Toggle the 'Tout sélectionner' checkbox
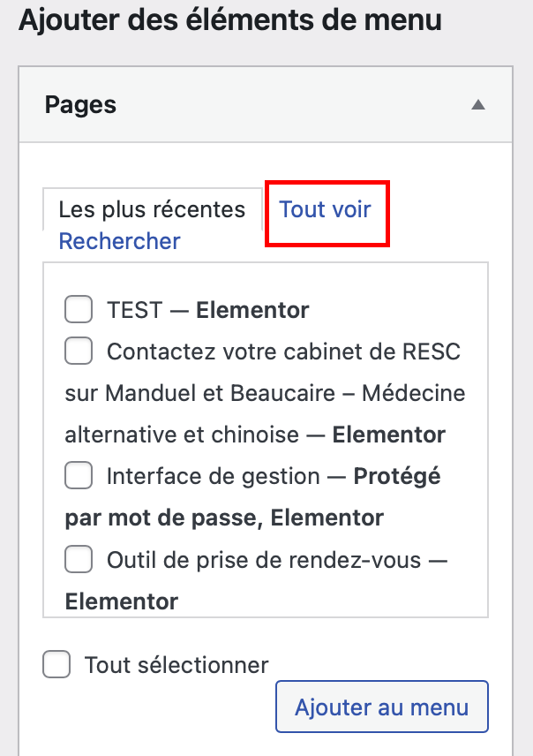This screenshot has height=756, width=533. pos(57,664)
